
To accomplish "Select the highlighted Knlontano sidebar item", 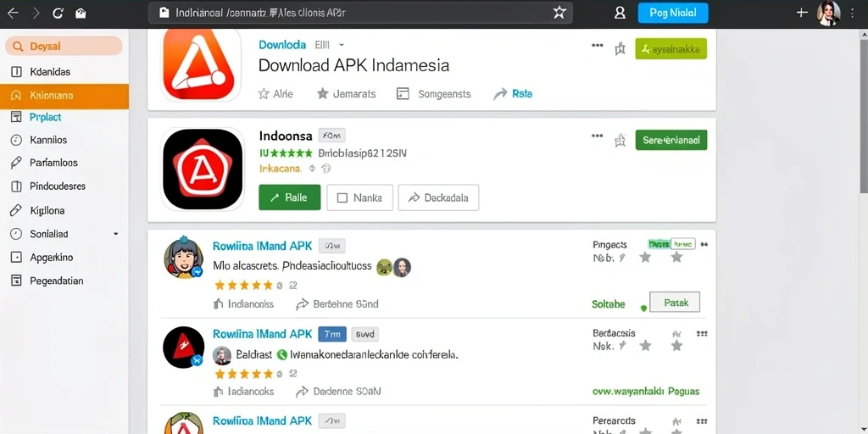I will tap(64, 95).
